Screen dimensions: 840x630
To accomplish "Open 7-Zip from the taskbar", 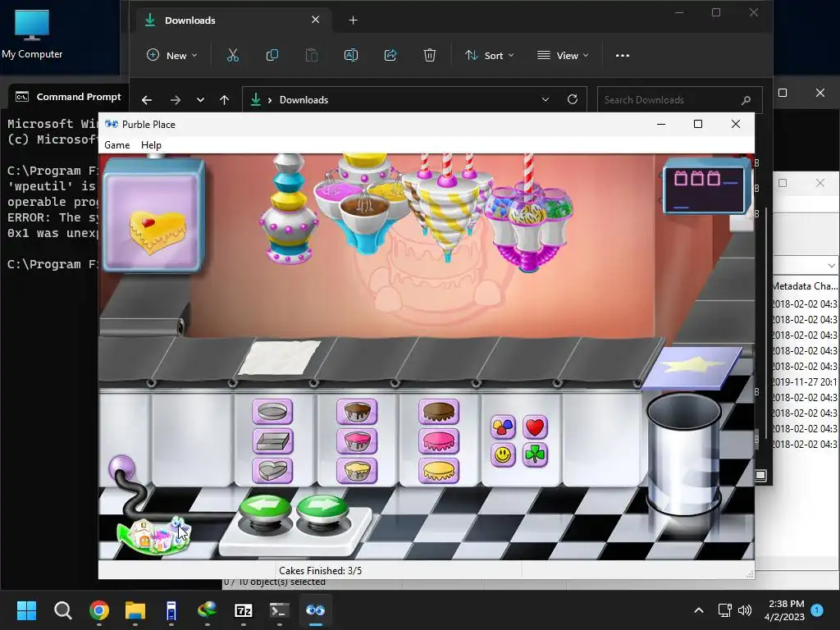I will (243, 610).
